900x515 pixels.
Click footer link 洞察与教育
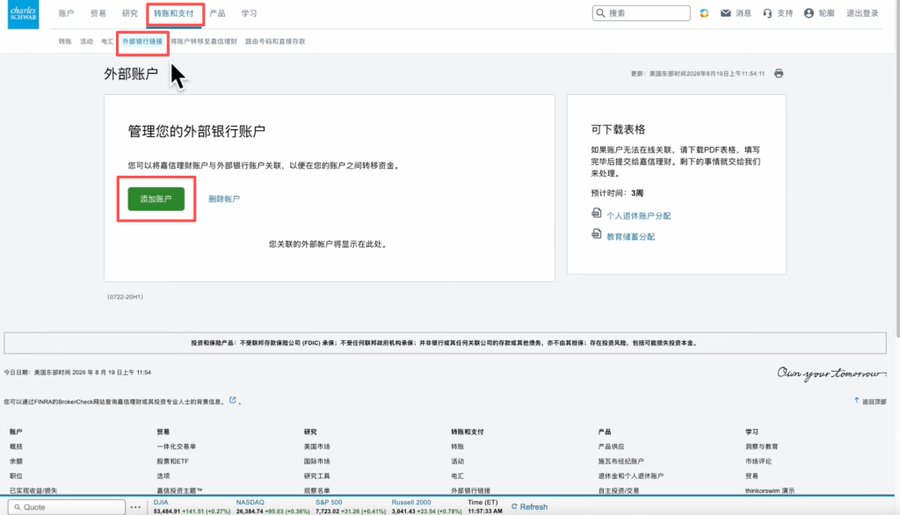[762, 446]
